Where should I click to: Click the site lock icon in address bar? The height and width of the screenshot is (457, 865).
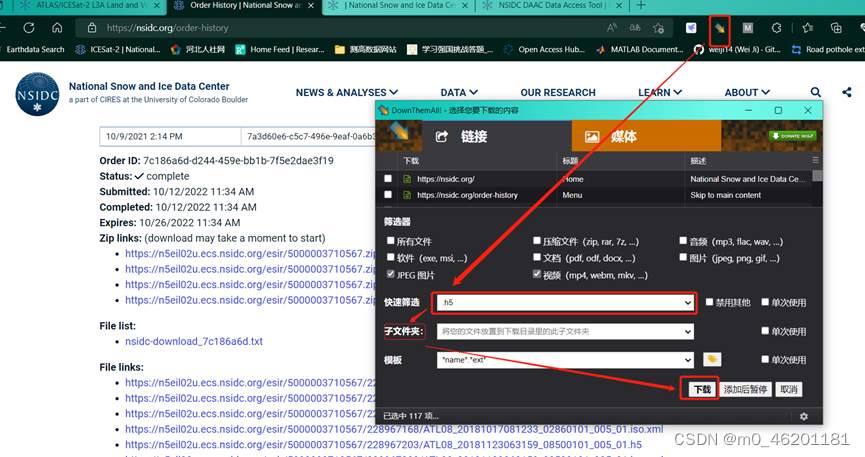[92, 28]
